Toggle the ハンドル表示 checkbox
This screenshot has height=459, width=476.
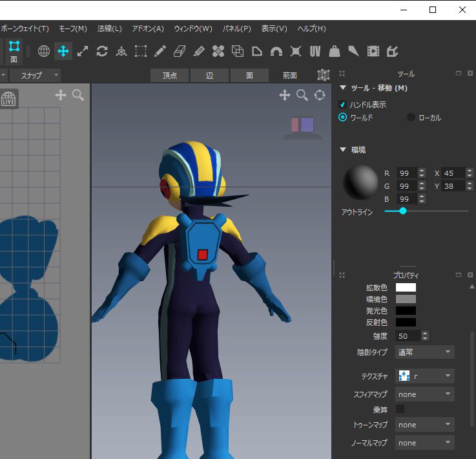click(x=343, y=104)
